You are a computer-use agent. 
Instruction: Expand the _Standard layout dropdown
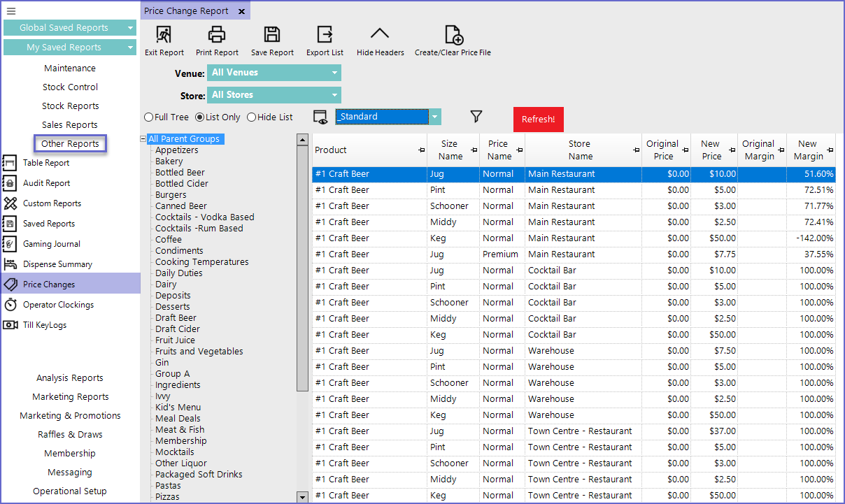[435, 117]
